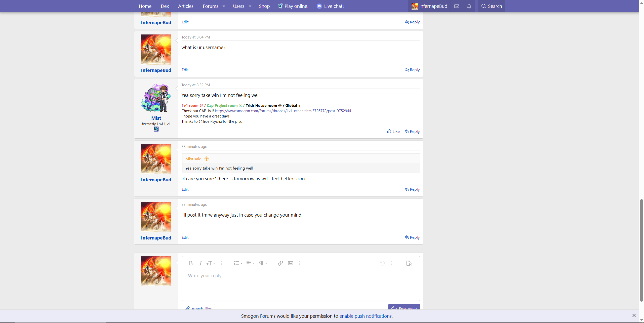The width and height of the screenshot is (644, 323).
Task: Open the inbox envelope icon
Action: [457, 6]
